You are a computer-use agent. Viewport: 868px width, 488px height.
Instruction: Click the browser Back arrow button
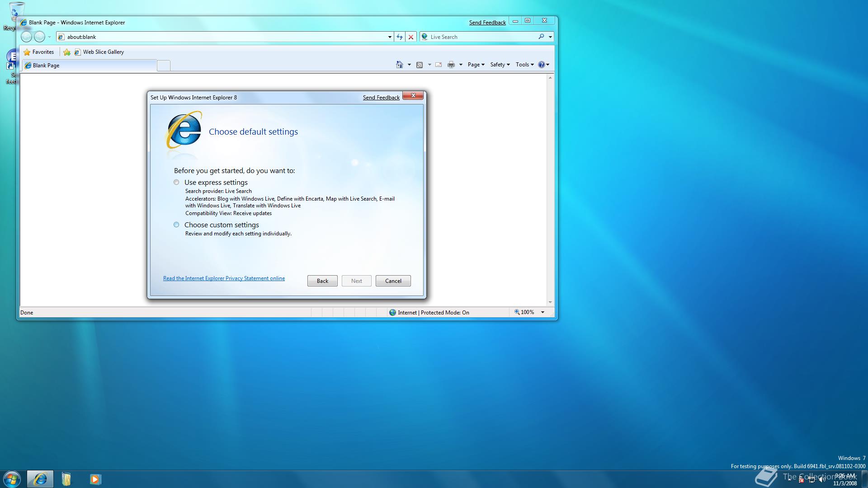tap(27, 37)
